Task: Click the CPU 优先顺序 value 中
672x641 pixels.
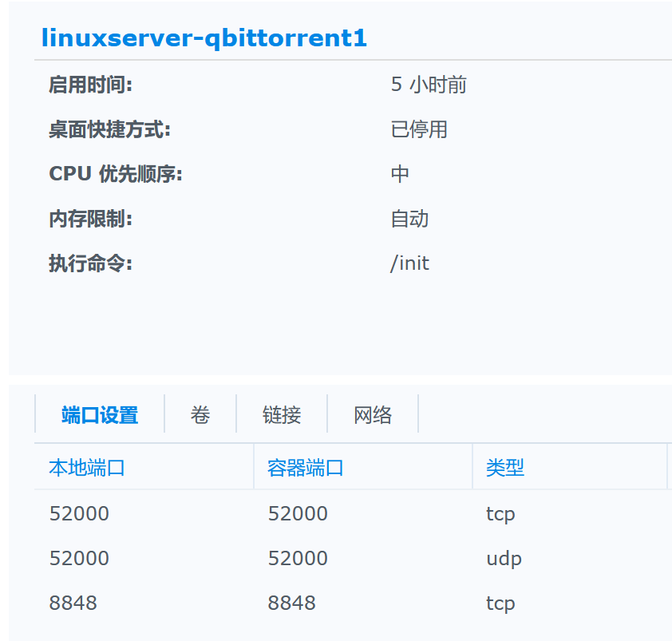Action: coord(400,174)
